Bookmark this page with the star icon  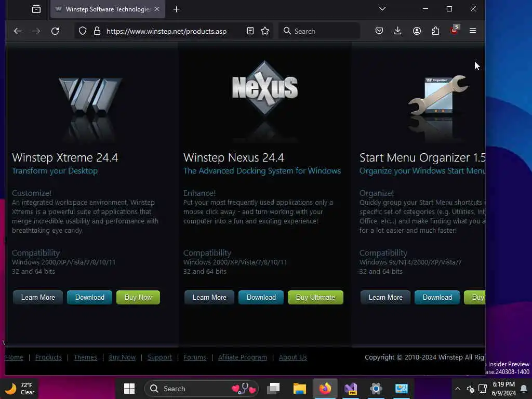click(265, 31)
